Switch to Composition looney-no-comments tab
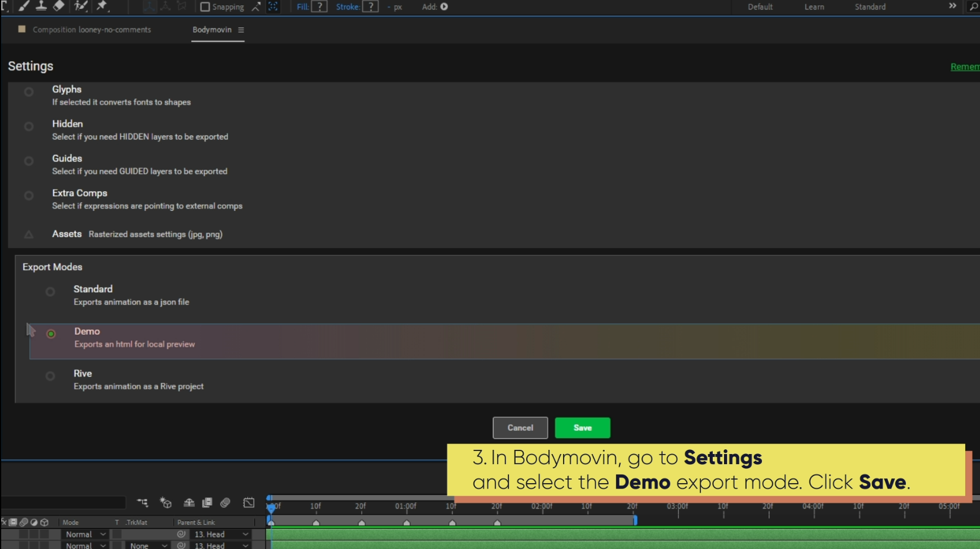The width and height of the screenshot is (980, 549). click(91, 30)
